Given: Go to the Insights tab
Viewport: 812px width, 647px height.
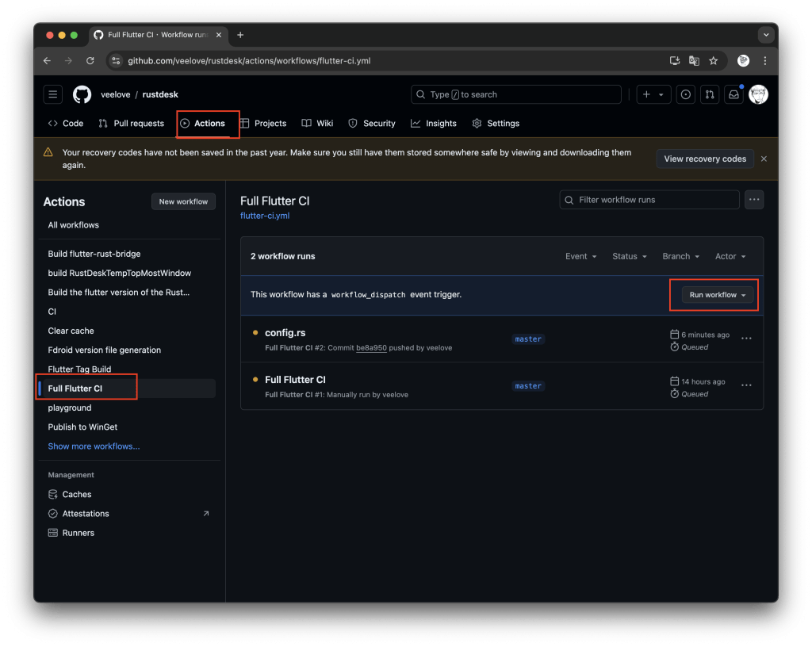Looking at the screenshot, I should tap(434, 124).
